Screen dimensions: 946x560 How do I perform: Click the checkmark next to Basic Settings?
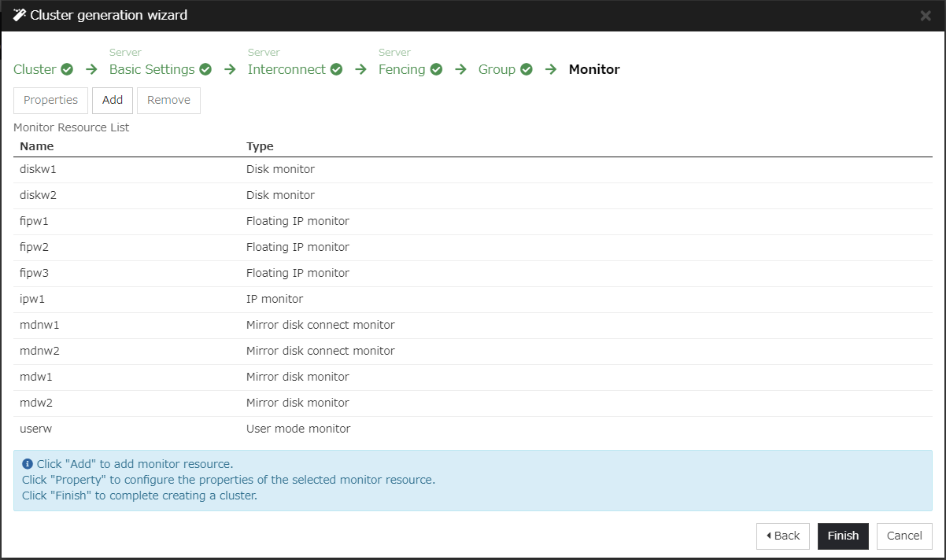coord(205,69)
